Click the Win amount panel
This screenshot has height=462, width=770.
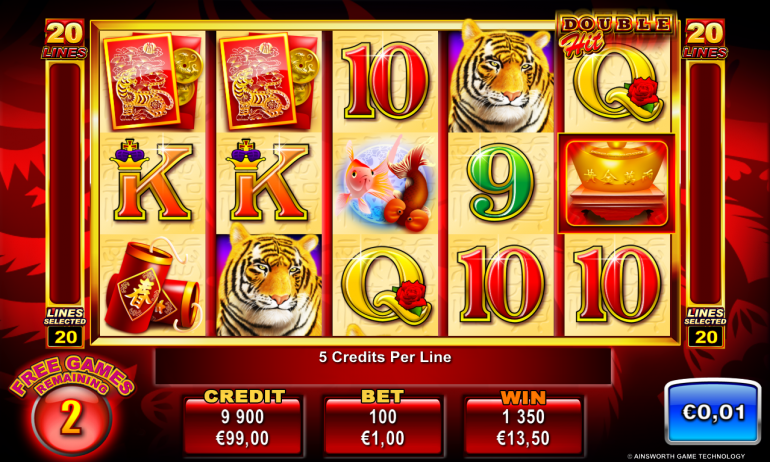(523, 422)
